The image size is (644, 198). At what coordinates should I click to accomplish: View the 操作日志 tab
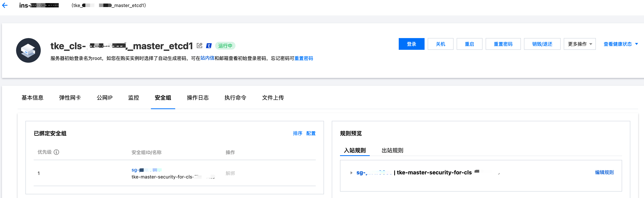pos(198,98)
